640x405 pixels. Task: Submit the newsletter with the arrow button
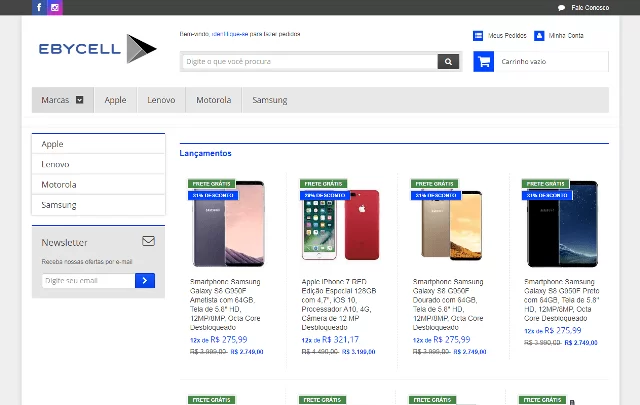coord(145,280)
